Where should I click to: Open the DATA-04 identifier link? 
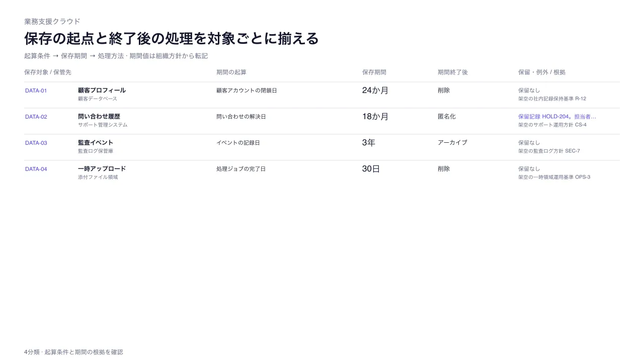pyautogui.click(x=36, y=169)
